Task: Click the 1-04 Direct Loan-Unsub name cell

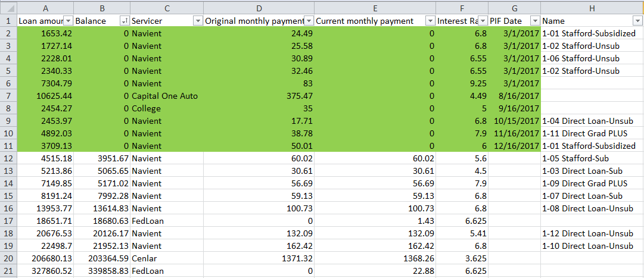Action: (592, 121)
